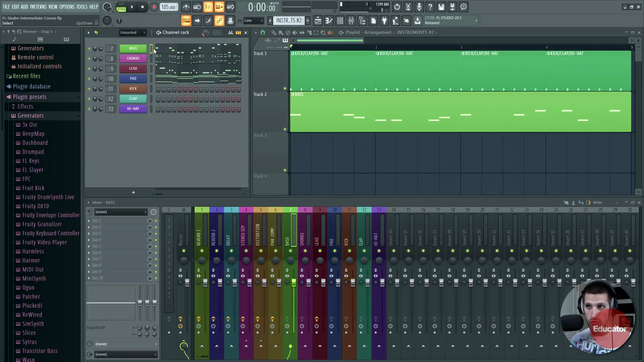Open the Line snap selector dropdown

tap(254, 21)
